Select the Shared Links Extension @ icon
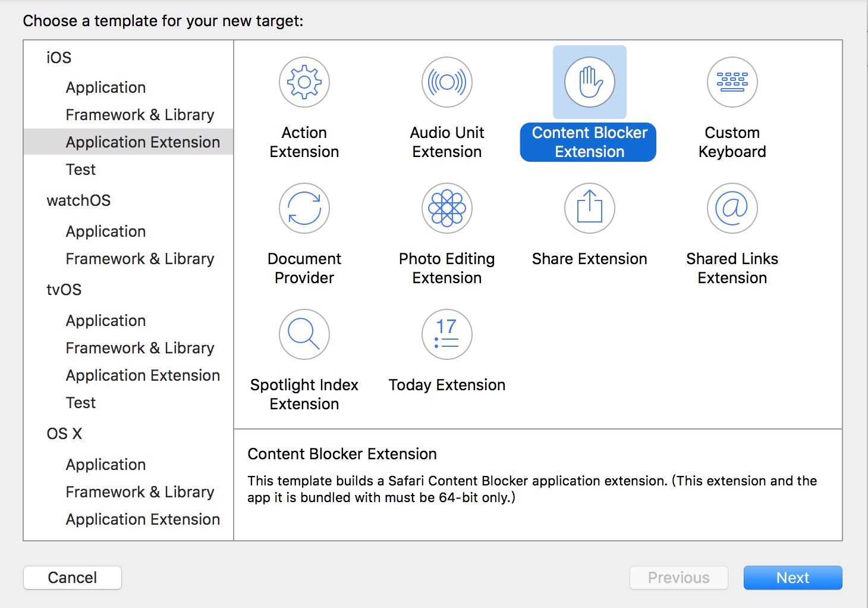868x608 pixels. [732, 208]
